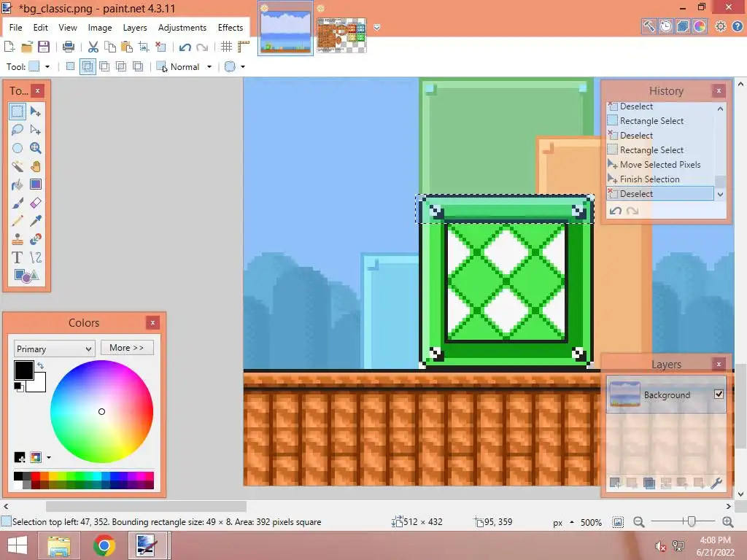Open the units dropdown next to px
Screen dimensions: 747x560
pyautogui.click(x=572, y=522)
